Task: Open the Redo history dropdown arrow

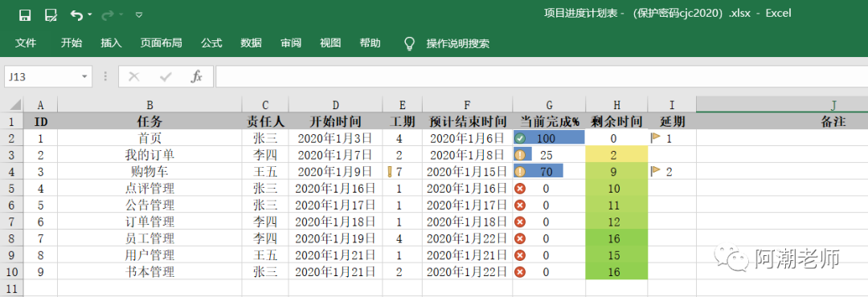Action: pos(121,15)
